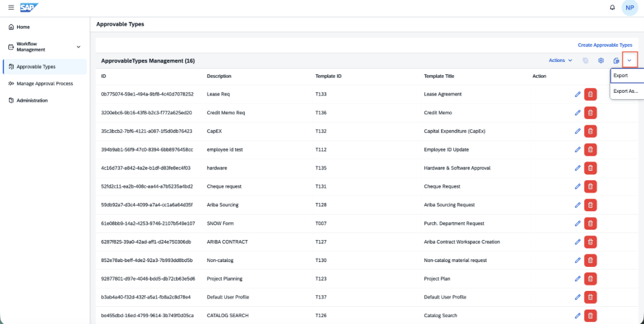Edit the Lease Req row
The width and height of the screenshot is (644, 324).
pos(577,94)
